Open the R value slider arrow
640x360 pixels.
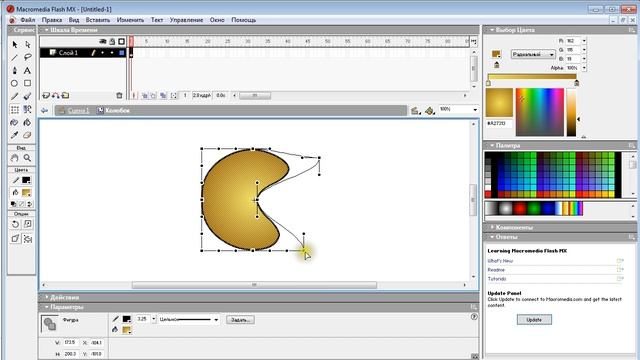pos(584,41)
